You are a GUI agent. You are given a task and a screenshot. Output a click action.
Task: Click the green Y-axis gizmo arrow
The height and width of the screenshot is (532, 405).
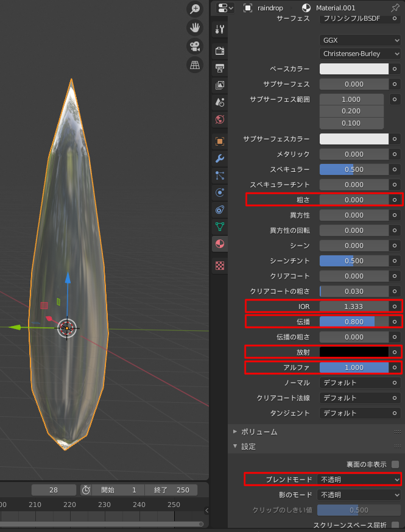click(15, 327)
